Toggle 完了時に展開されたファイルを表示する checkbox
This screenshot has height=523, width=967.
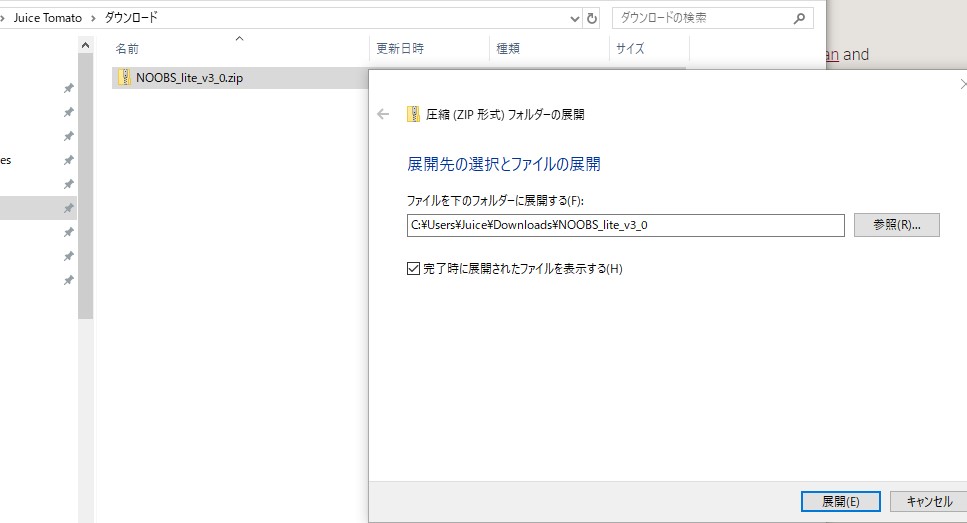(414, 269)
